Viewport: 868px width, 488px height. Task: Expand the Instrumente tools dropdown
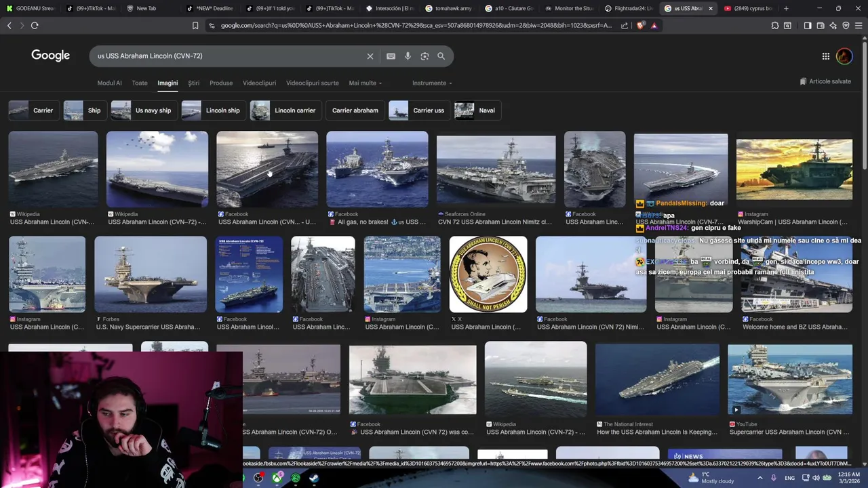(432, 83)
